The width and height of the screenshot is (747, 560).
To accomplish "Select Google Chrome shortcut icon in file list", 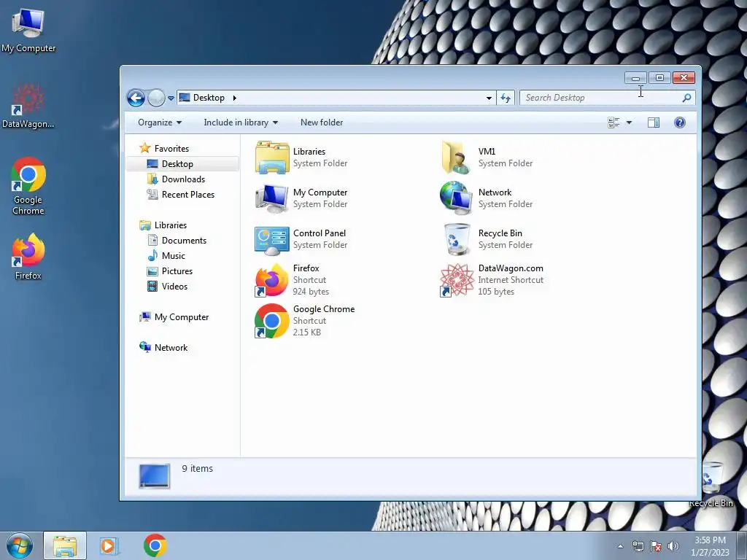I will (272, 321).
